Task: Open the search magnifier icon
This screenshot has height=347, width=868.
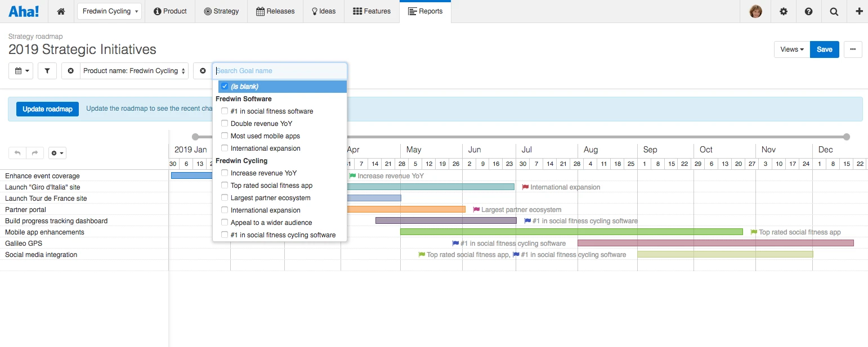Action: click(834, 11)
